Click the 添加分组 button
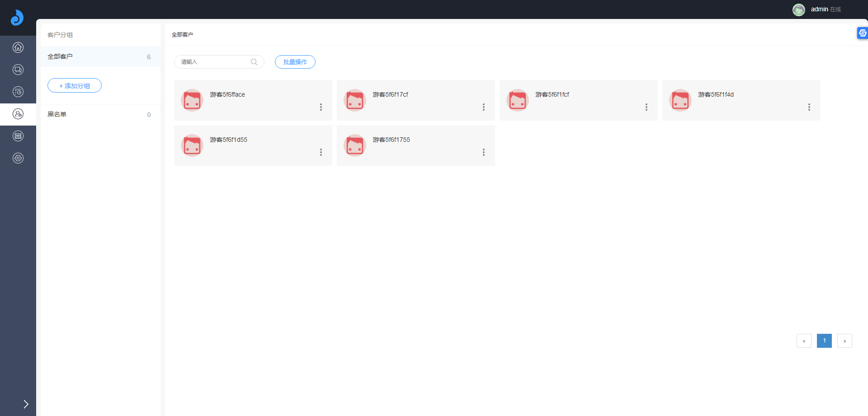Viewport: 868px width, 416px height. (75, 85)
